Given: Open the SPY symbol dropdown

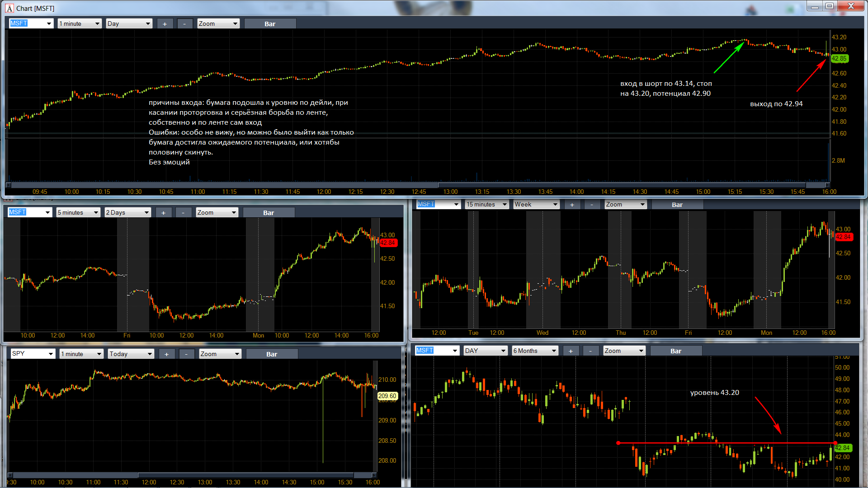Looking at the screenshot, I should [33, 354].
